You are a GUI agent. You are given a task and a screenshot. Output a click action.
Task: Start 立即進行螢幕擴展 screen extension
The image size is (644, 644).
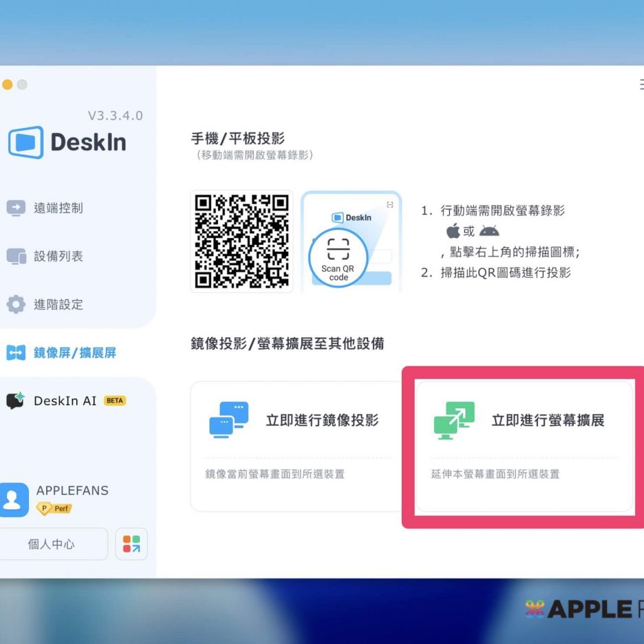click(548, 420)
